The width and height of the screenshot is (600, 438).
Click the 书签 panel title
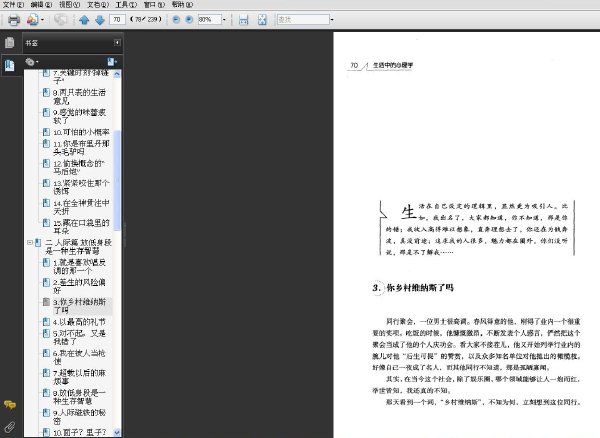(x=31, y=43)
